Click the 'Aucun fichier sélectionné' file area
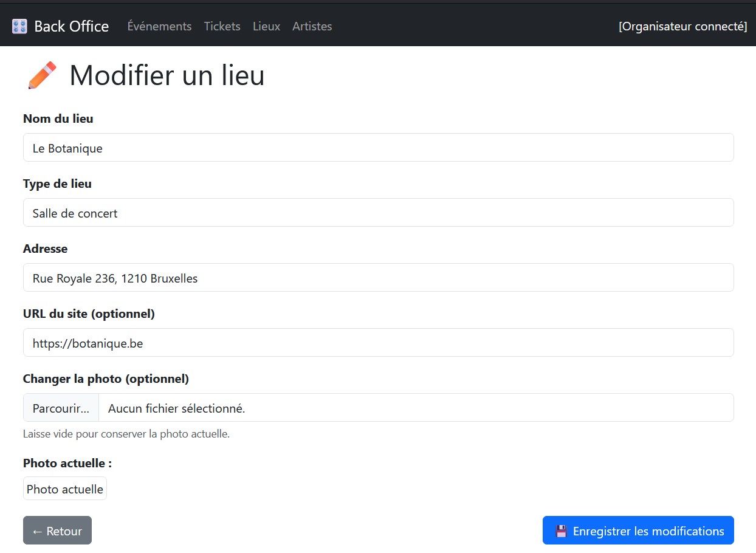This screenshot has height=553, width=756. (416, 408)
